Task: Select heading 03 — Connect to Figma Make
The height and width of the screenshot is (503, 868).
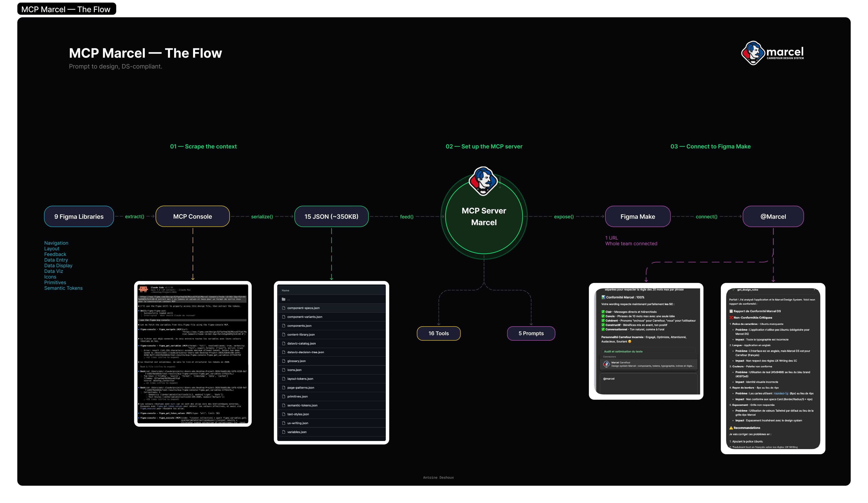Action: (x=710, y=147)
